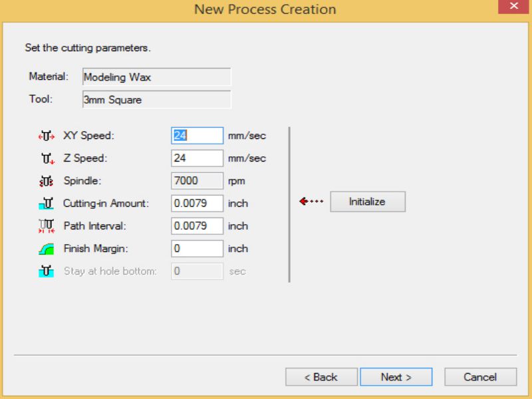532x399 pixels.
Task: Click the Z Speed icon
Action: click(x=46, y=159)
